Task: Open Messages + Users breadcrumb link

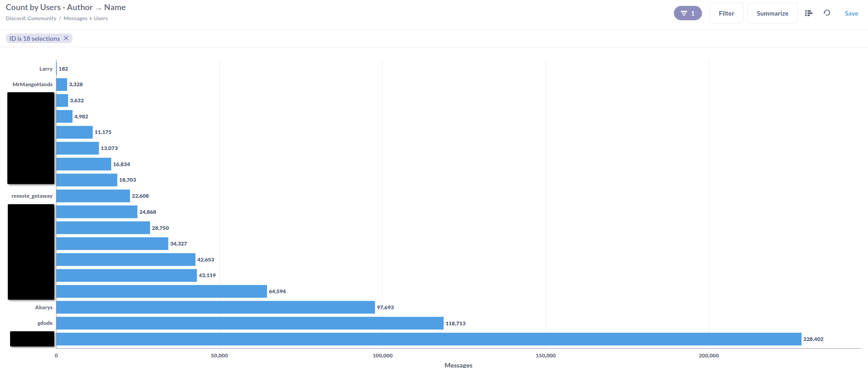Action: (x=85, y=18)
